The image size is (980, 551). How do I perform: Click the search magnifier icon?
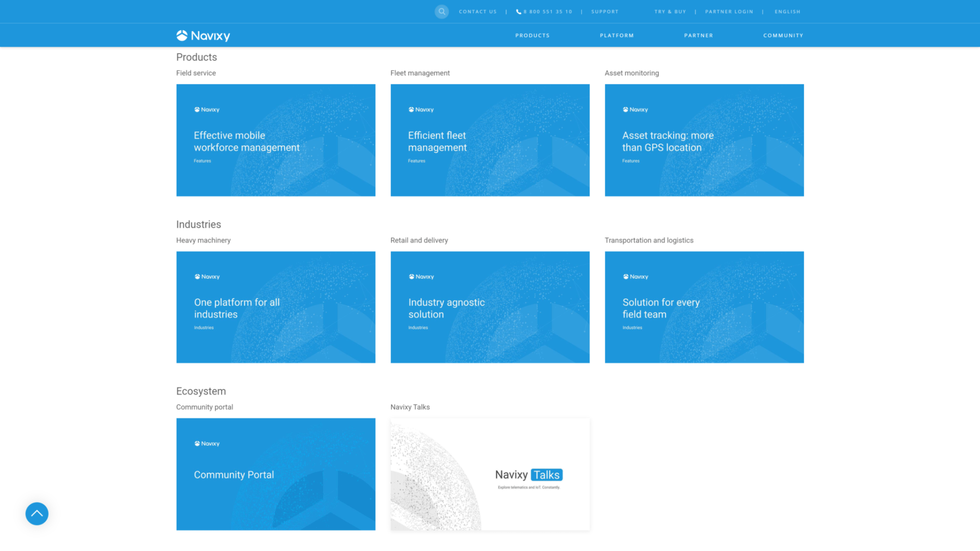(442, 11)
